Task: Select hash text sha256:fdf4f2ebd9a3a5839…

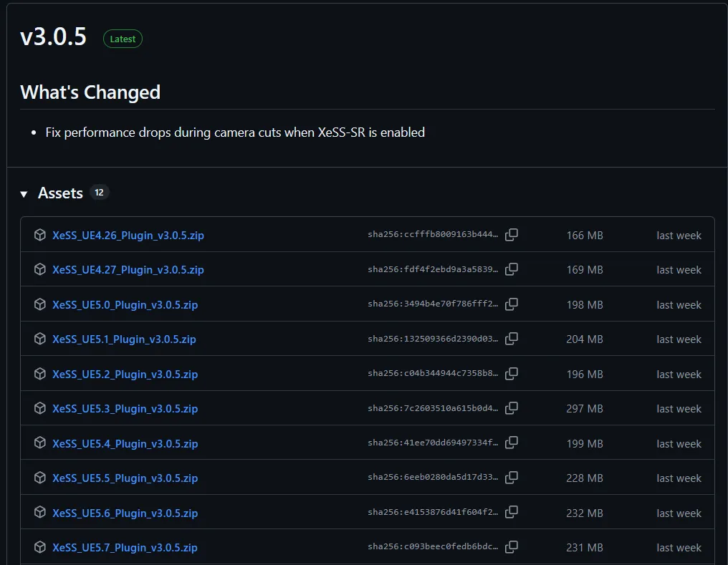Action: [x=433, y=269]
